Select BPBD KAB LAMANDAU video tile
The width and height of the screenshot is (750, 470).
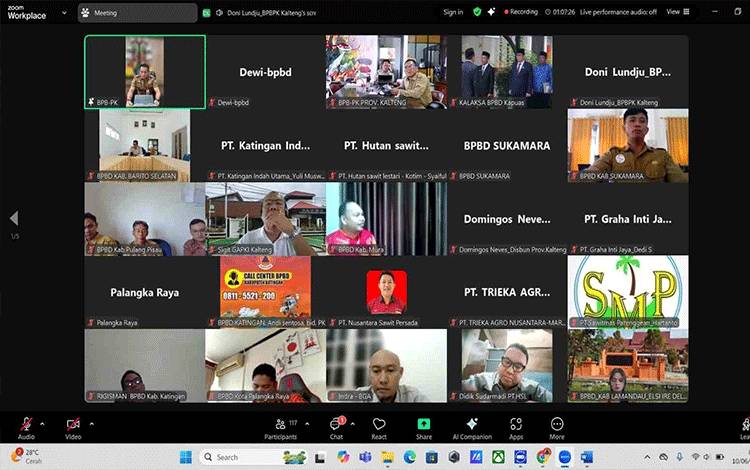[628, 365]
